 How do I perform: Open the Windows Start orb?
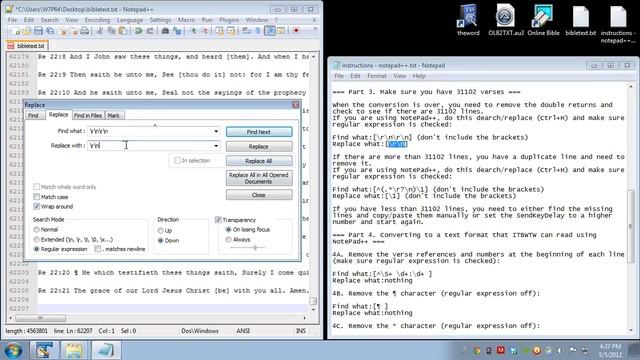click(13, 350)
